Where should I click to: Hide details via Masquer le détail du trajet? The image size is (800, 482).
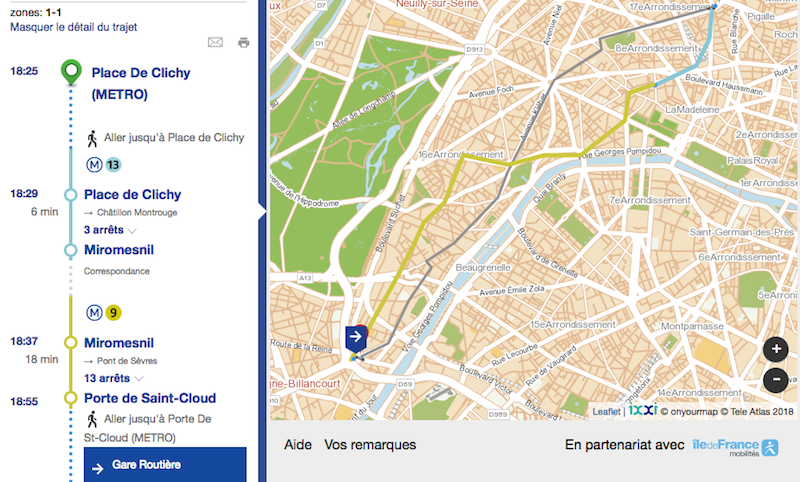tap(73, 27)
